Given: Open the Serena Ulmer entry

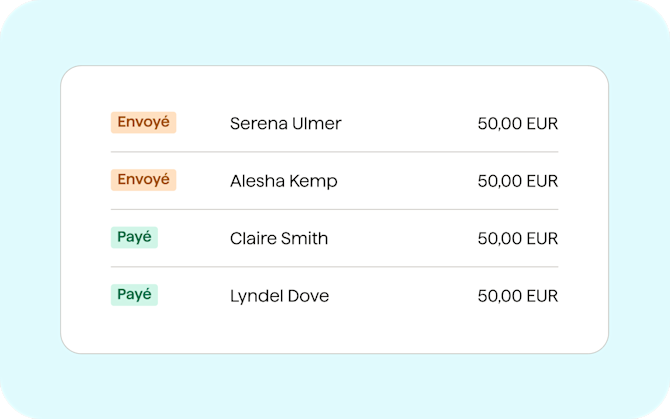Looking at the screenshot, I should 285,124.
